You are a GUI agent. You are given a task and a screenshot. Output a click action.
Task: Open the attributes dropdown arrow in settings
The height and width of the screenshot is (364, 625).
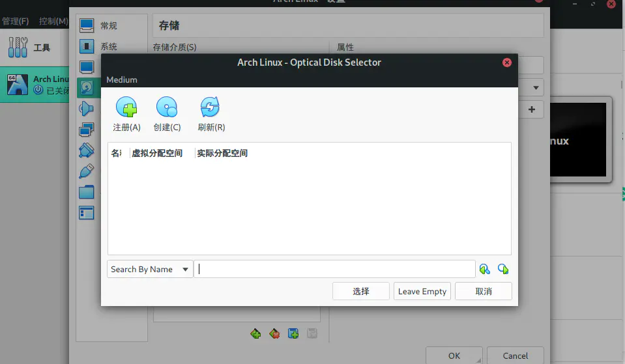tap(536, 88)
